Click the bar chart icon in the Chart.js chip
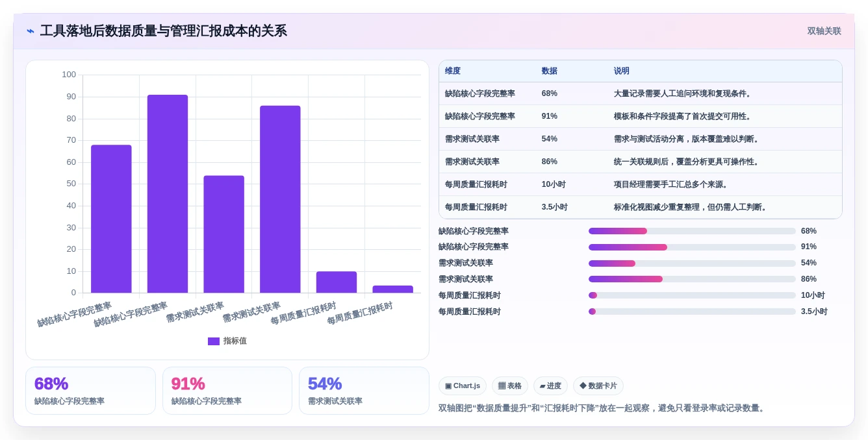The image size is (868, 440). coord(448,386)
